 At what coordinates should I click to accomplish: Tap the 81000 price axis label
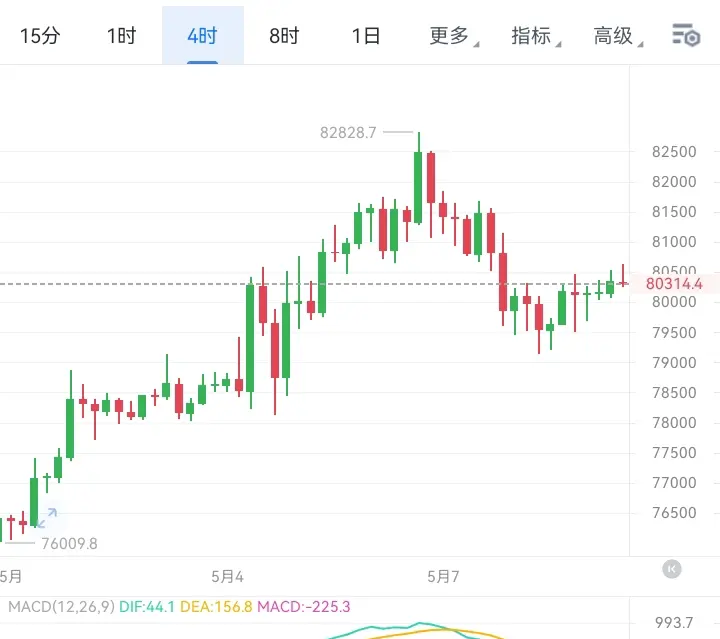point(674,242)
